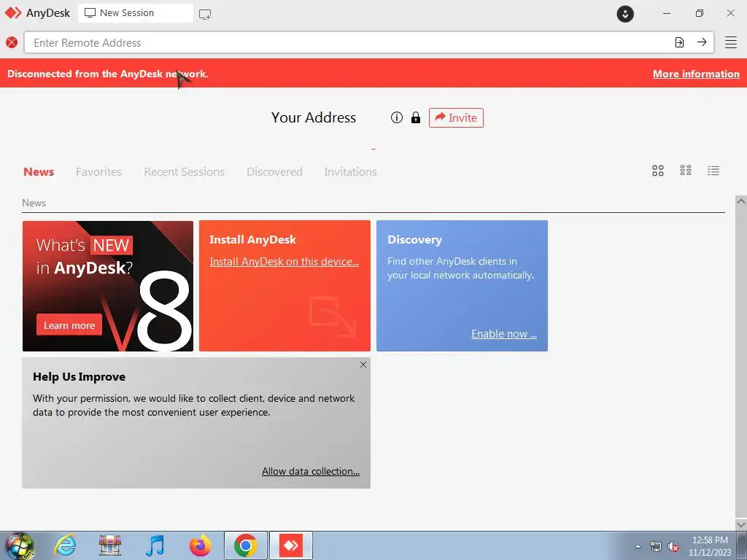Image resolution: width=747 pixels, height=560 pixels.
Task: Click Learn more on What's New card
Action: (x=69, y=325)
